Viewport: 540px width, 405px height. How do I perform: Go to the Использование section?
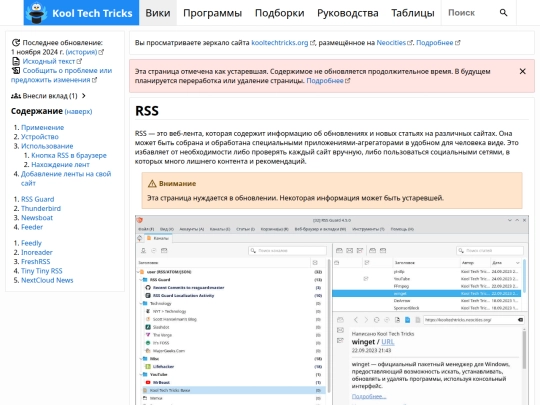47,146
